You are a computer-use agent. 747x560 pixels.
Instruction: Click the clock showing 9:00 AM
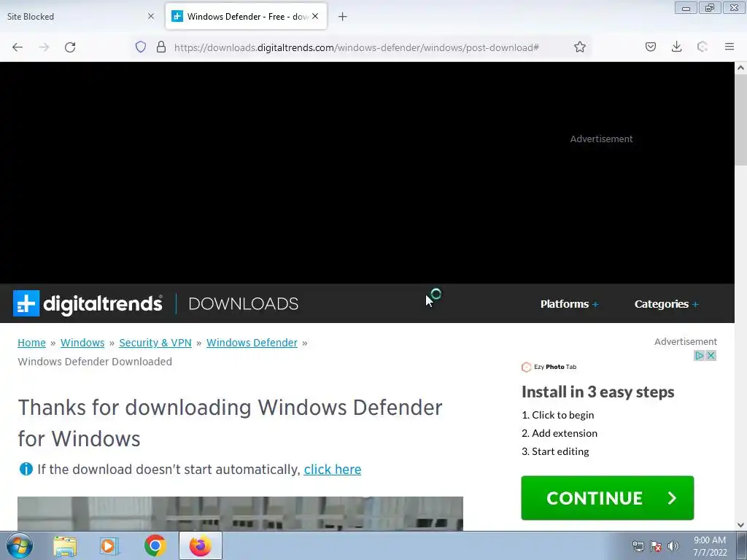(x=710, y=545)
